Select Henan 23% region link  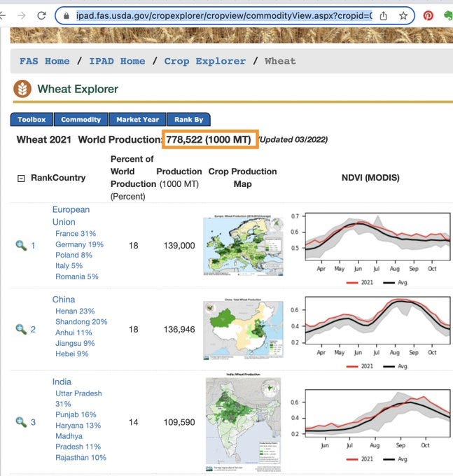pos(75,311)
